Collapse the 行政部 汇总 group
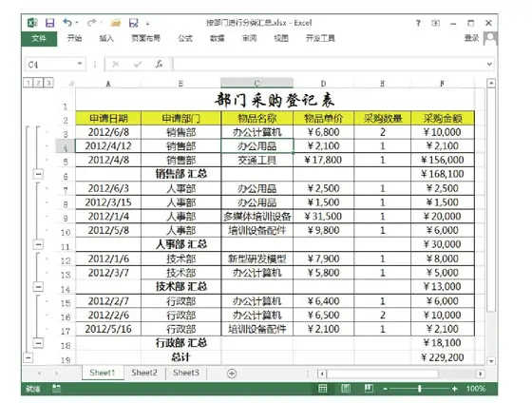The height and width of the screenshot is (403, 532). coord(38,343)
